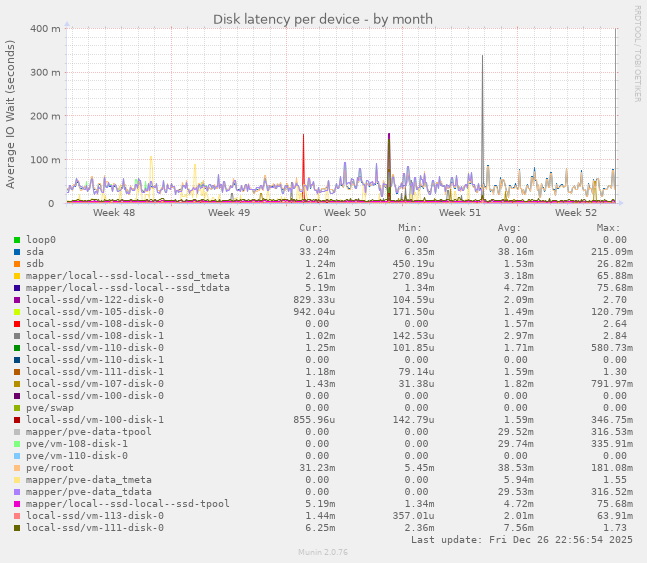Click the pve/root legend color square
The width and height of the screenshot is (647, 563).
pyautogui.click(x=17, y=468)
